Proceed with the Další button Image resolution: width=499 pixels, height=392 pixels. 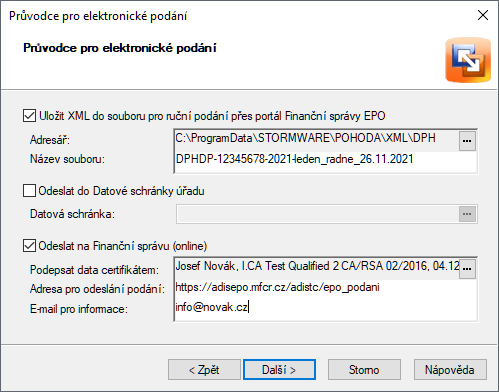click(279, 370)
